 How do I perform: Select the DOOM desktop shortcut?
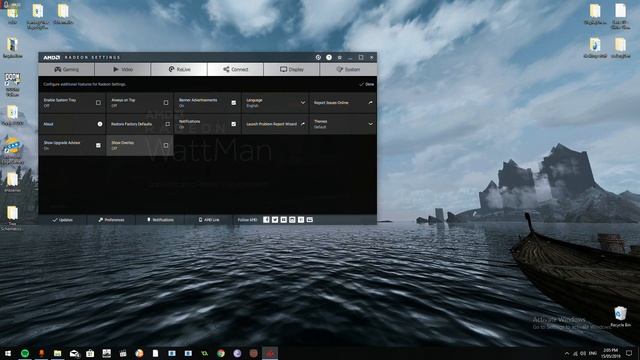12,84
